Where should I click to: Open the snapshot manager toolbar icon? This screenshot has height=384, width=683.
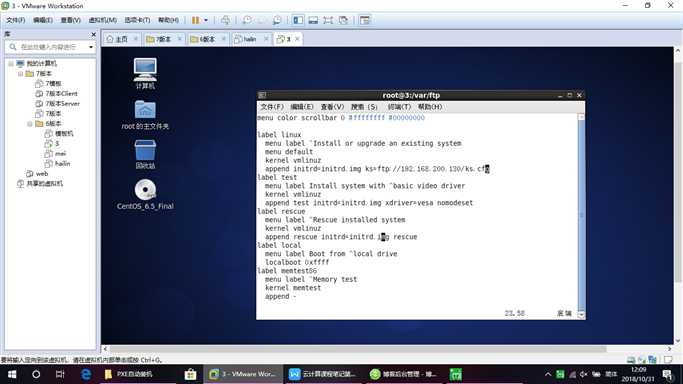click(277, 20)
